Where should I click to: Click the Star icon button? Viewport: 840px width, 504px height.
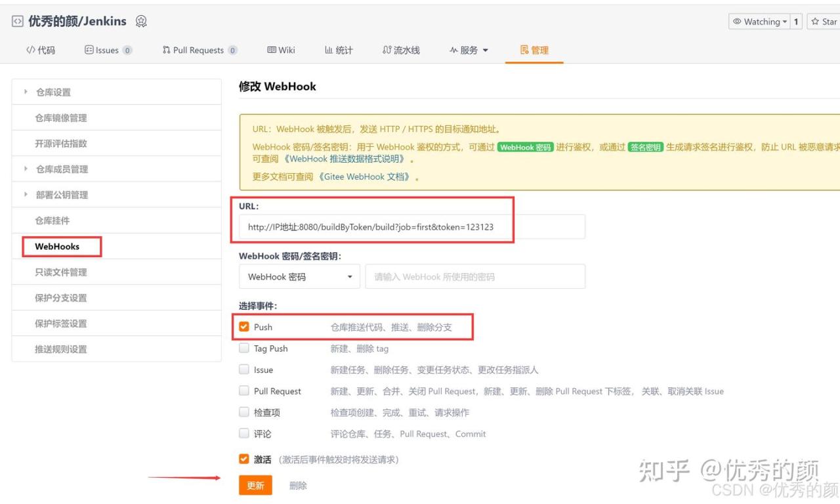tap(816, 22)
